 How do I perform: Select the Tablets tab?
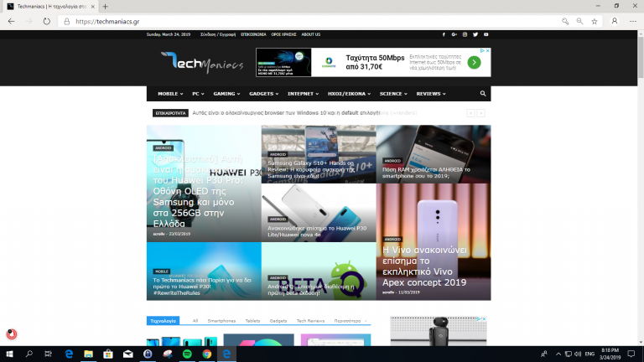click(252, 321)
